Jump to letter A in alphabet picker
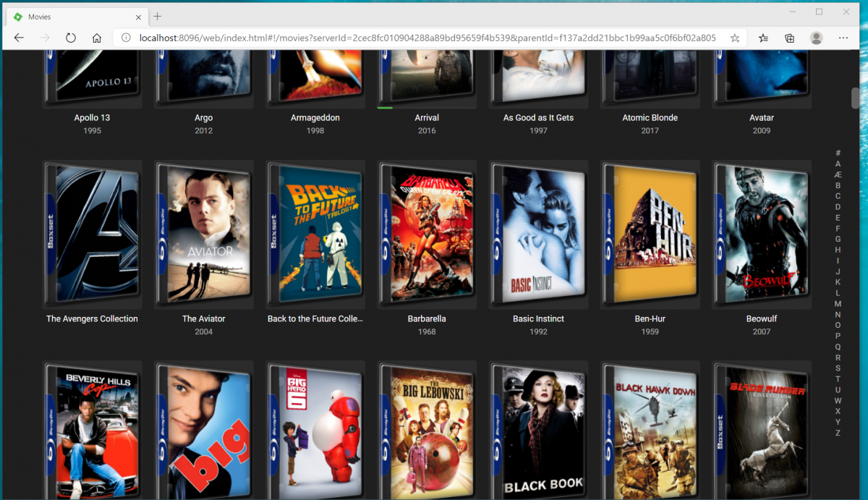Viewport: 868px width, 500px height. 838,164
